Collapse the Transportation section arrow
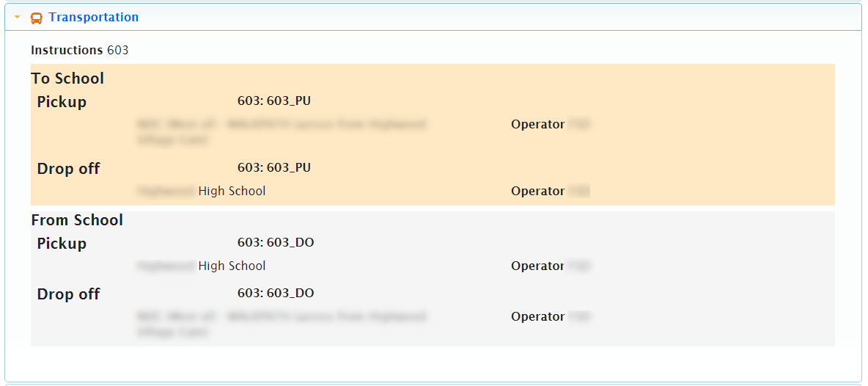 pyautogui.click(x=17, y=18)
